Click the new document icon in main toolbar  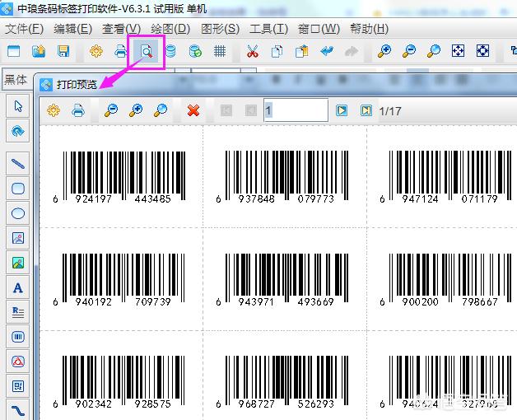click(13, 51)
